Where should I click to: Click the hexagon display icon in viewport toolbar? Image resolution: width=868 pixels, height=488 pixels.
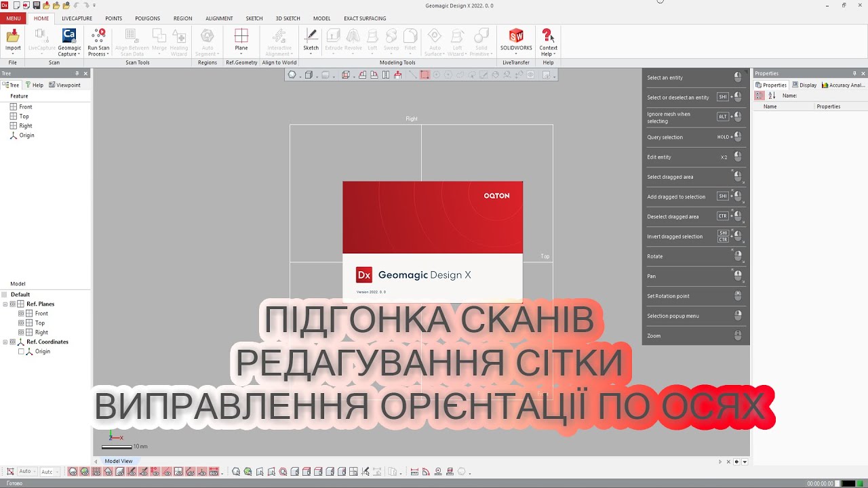(292, 75)
